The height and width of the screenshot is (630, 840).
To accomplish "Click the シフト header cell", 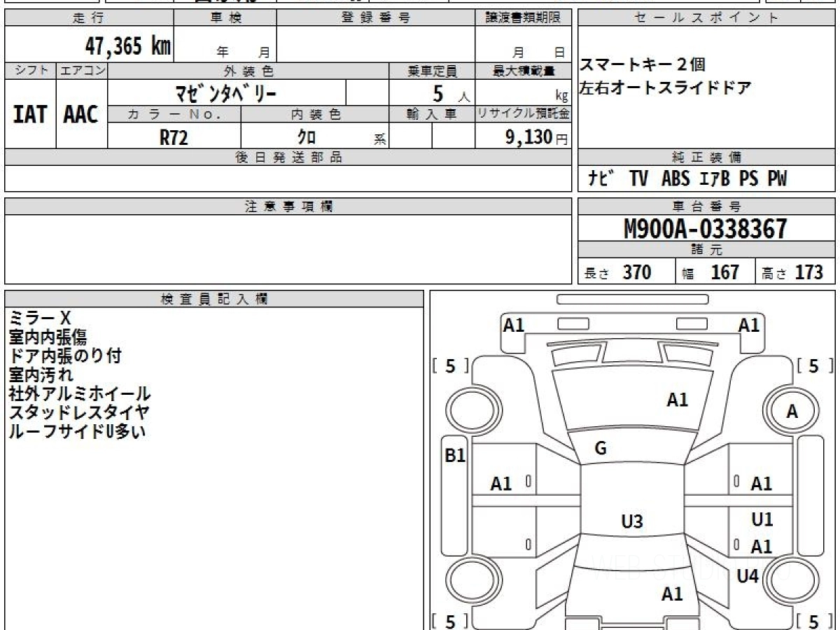I will (x=31, y=71).
